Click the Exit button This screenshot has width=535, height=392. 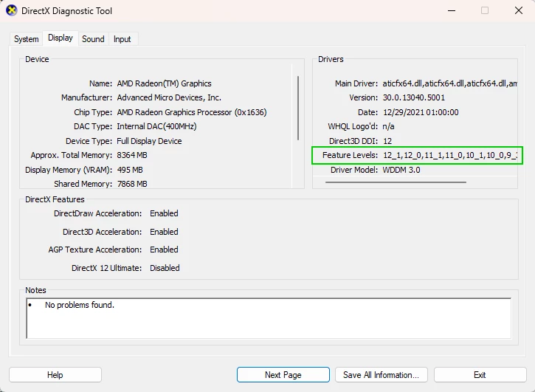[480, 374]
